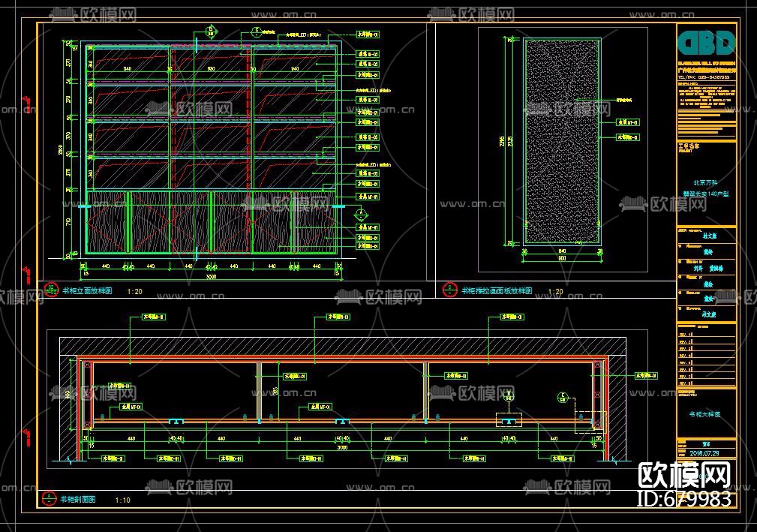Click section marker A beside the cabinet elevation
This screenshot has height=532, width=757.
coord(359,212)
